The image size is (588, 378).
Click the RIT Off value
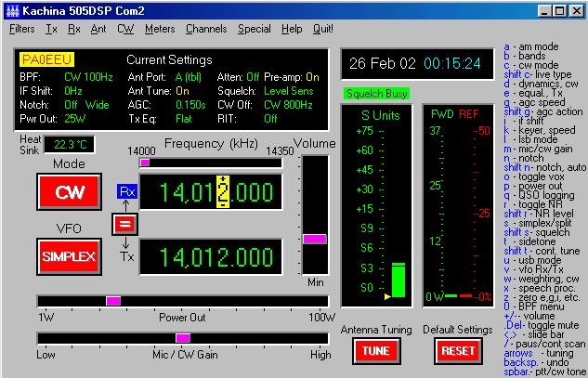pos(270,119)
